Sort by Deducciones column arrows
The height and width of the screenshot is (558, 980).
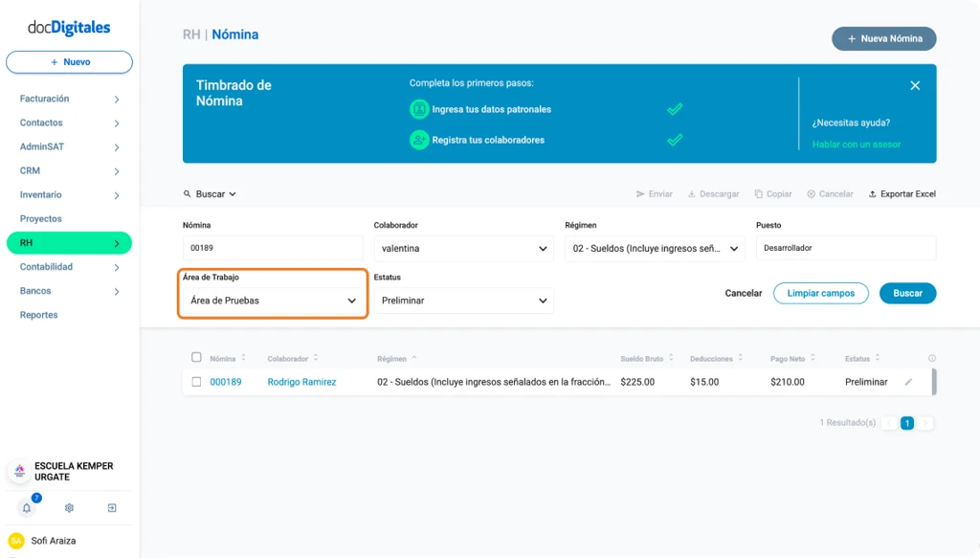pyautogui.click(x=740, y=358)
